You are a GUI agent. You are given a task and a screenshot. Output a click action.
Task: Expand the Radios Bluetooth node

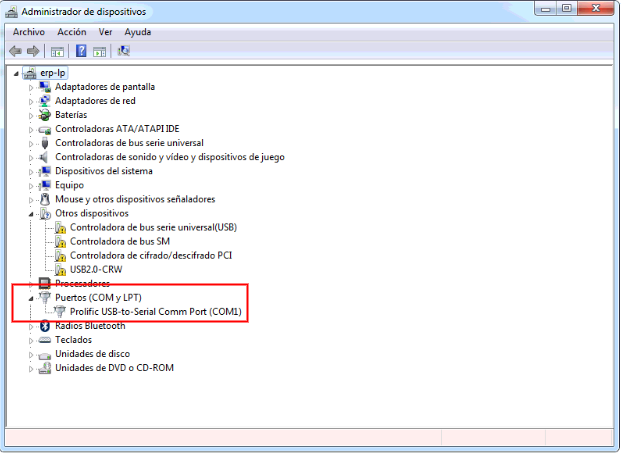[31, 327]
